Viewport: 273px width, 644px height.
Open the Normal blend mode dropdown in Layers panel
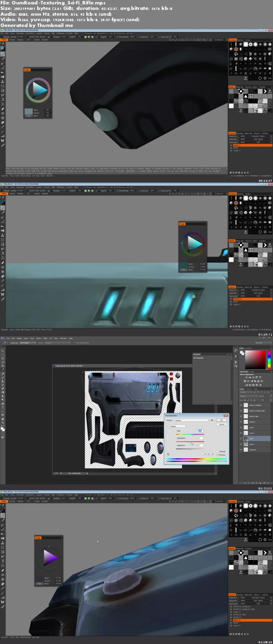[248, 396]
